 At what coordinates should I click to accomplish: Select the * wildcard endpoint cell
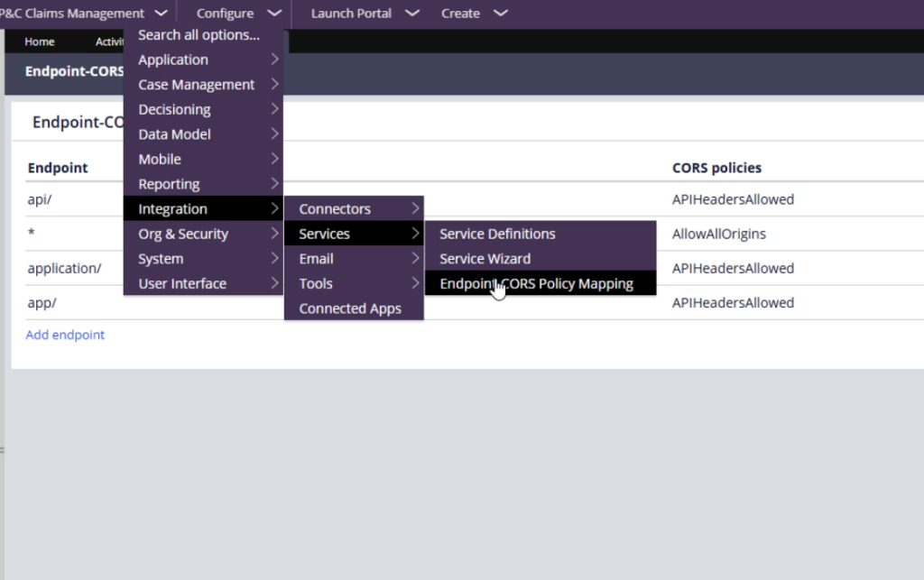(x=32, y=233)
